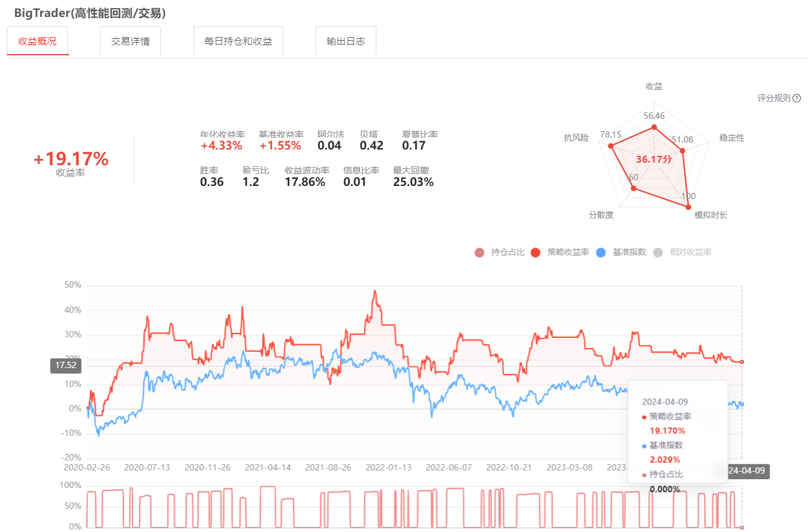The image size is (810, 532).
Task: Click the blue benchmark line end marker
Action: point(742,404)
